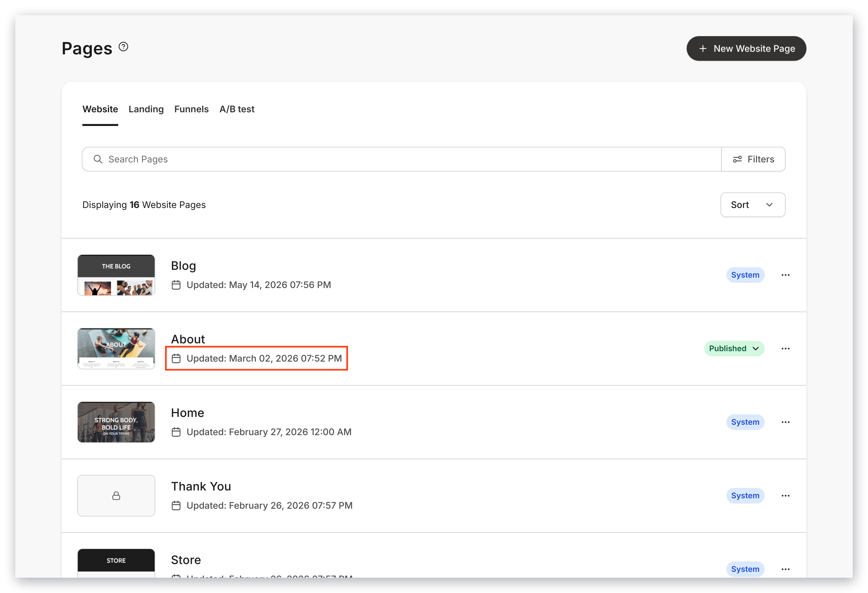Open the Store page thumbnail
This screenshot has width=868, height=593.
pyautogui.click(x=116, y=563)
